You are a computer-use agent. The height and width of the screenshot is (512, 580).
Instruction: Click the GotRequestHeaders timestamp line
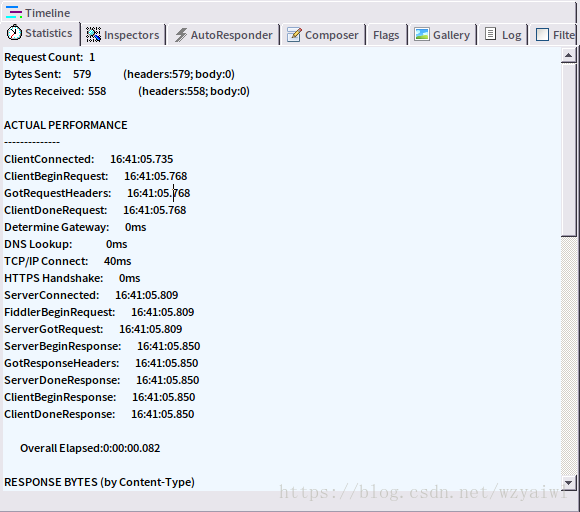pyautogui.click(x=97, y=193)
